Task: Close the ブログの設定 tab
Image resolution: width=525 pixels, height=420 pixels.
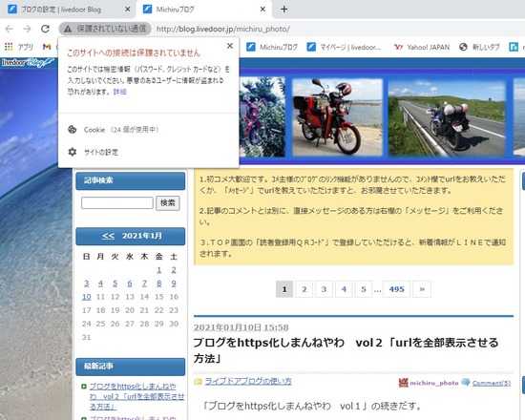Action: coord(127,10)
